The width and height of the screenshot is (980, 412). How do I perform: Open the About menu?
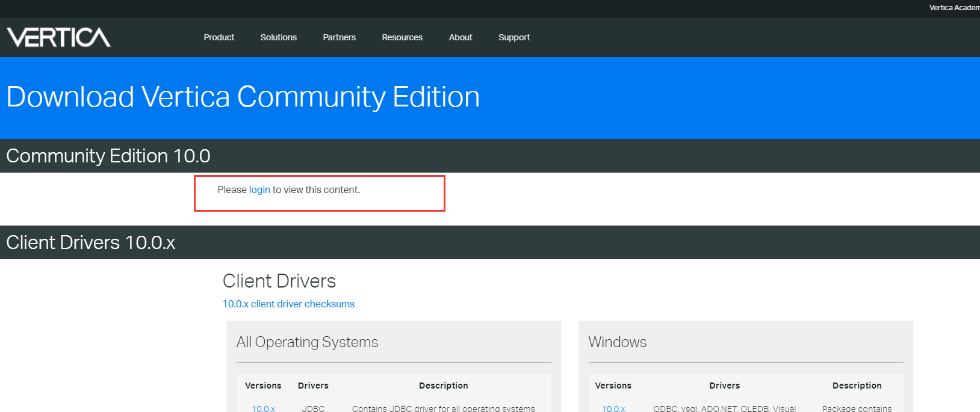coord(461,37)
